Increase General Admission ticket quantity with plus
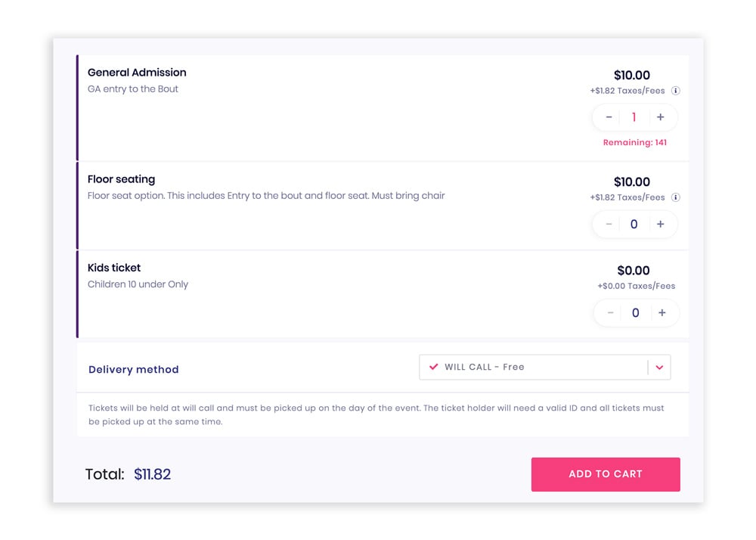Viewport: 756px width, 540px height. pyautogui.click(x=661, y=117)
